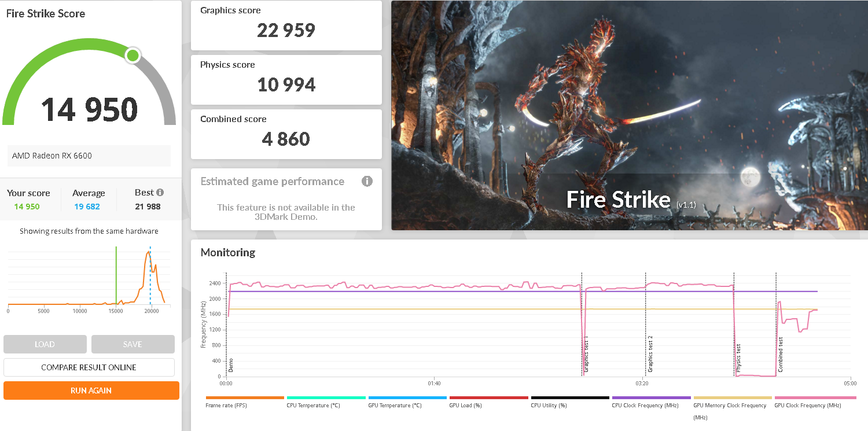Click the 03:20 time axis label
This screenshot has height=431, width=868.
(642, 383)
